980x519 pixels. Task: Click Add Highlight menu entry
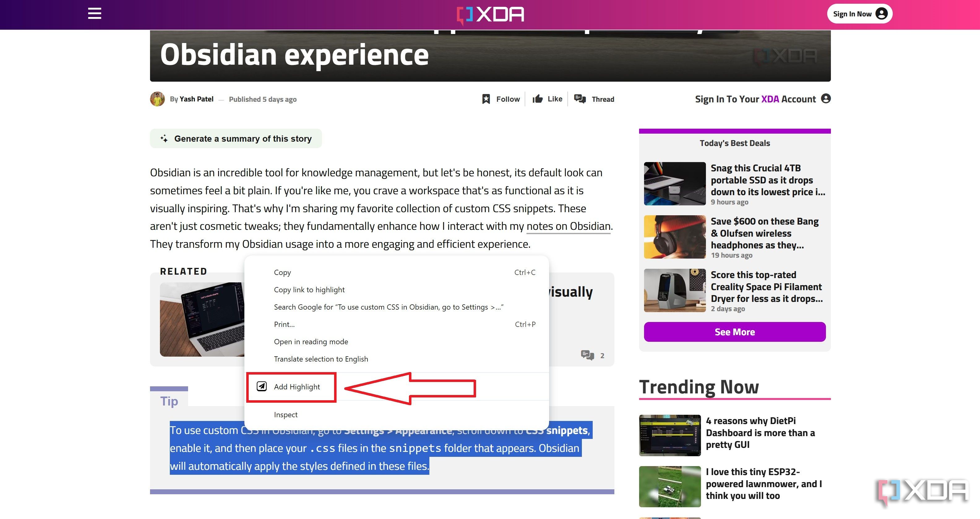point(396,387)
